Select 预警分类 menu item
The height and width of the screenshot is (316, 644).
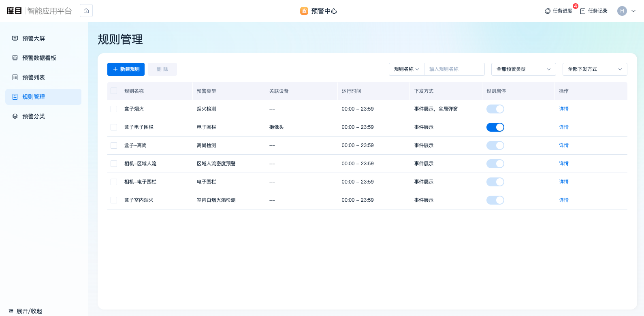click(x=43, y=116)
